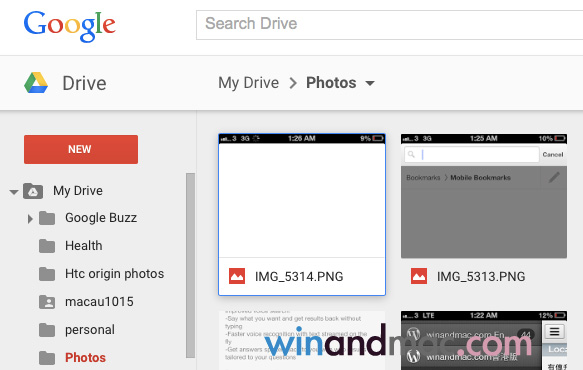The image size is (583, 370).
Task: Select the voice search text thumbnail
Action: 302,340
